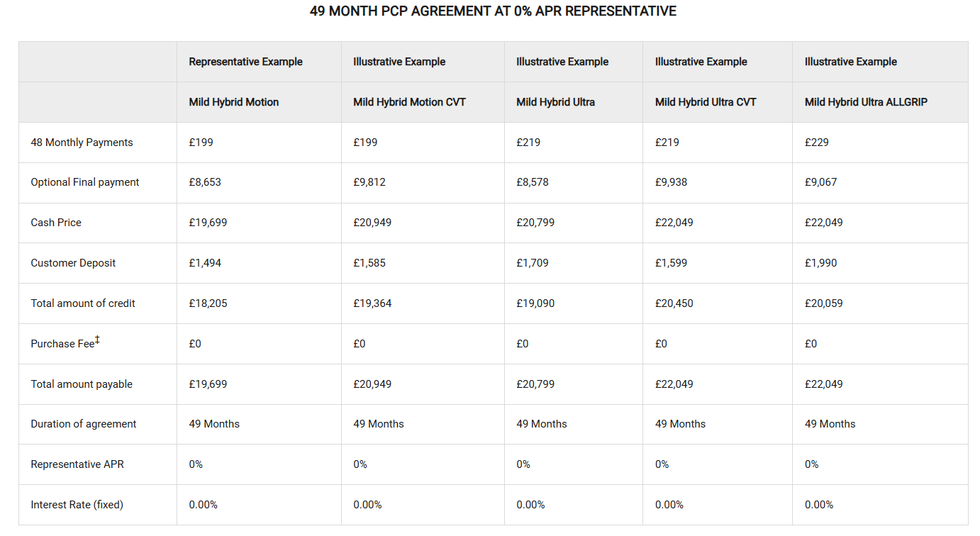
Task: Select the £20,450 total credit amount
Action: click(674, 303)
